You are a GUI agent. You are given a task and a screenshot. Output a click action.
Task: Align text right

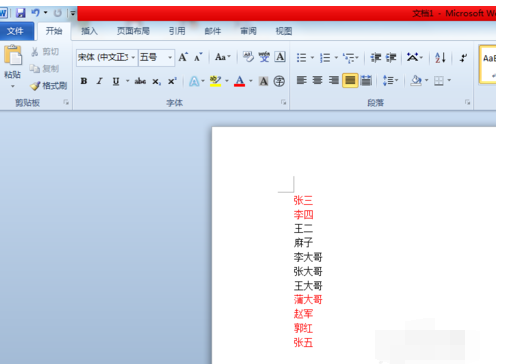pos(333,80)
